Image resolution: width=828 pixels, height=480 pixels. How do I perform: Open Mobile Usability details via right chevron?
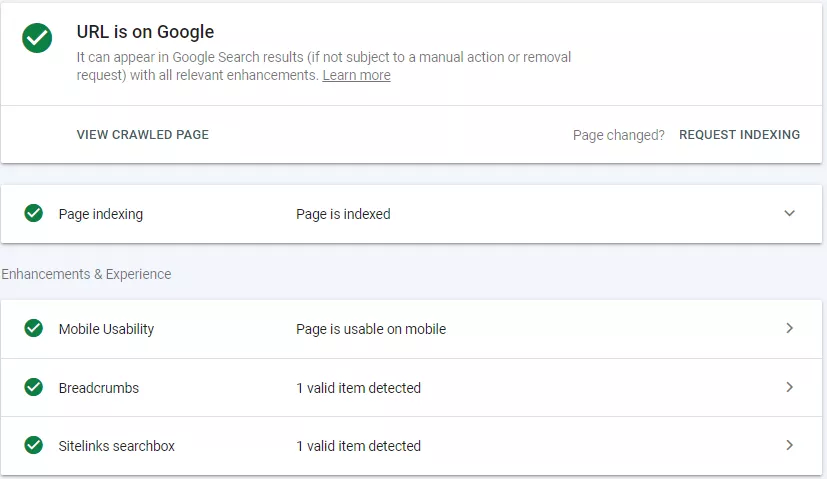click(x=789, y=328)
